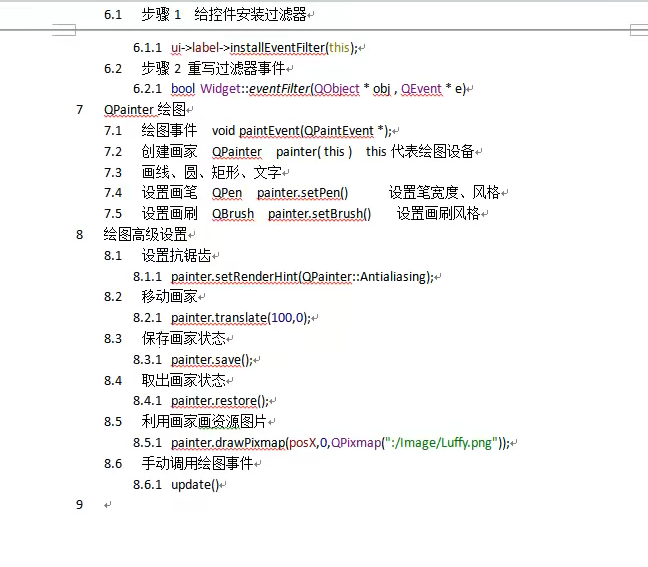Image resolution: width=648 pixels, height=567 pixels.
Task: Click the text 'painter.setPen()'
Action: pos(303,193)
